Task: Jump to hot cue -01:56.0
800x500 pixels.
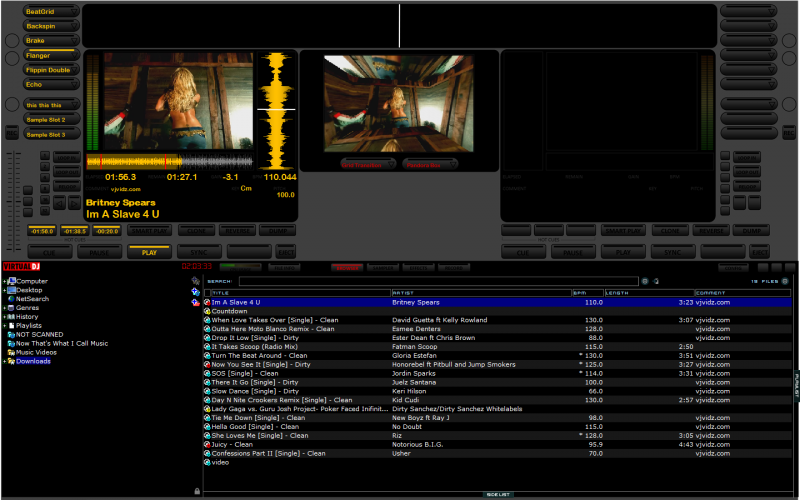Action: coord(42,231)
